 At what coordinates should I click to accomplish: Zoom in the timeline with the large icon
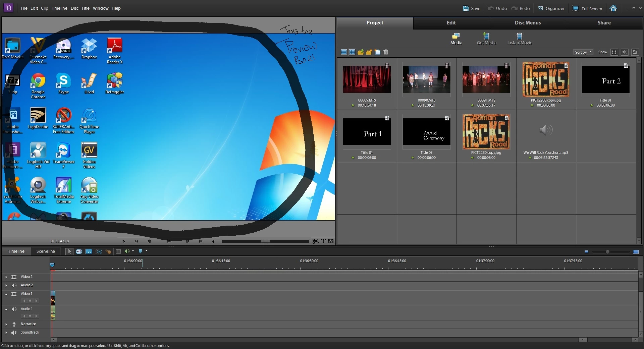pyautogui.click(x=636, y=252)
